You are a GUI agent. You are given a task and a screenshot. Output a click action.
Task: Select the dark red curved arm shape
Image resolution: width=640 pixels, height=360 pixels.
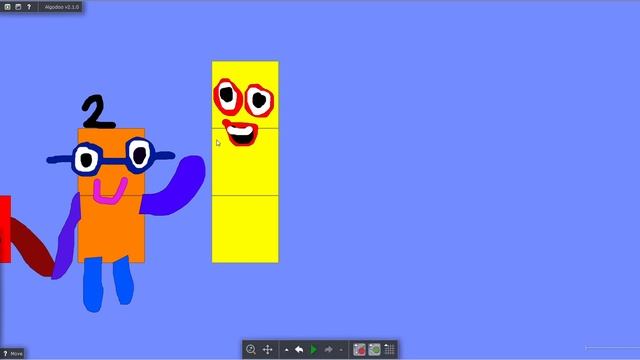coord(33,247)
